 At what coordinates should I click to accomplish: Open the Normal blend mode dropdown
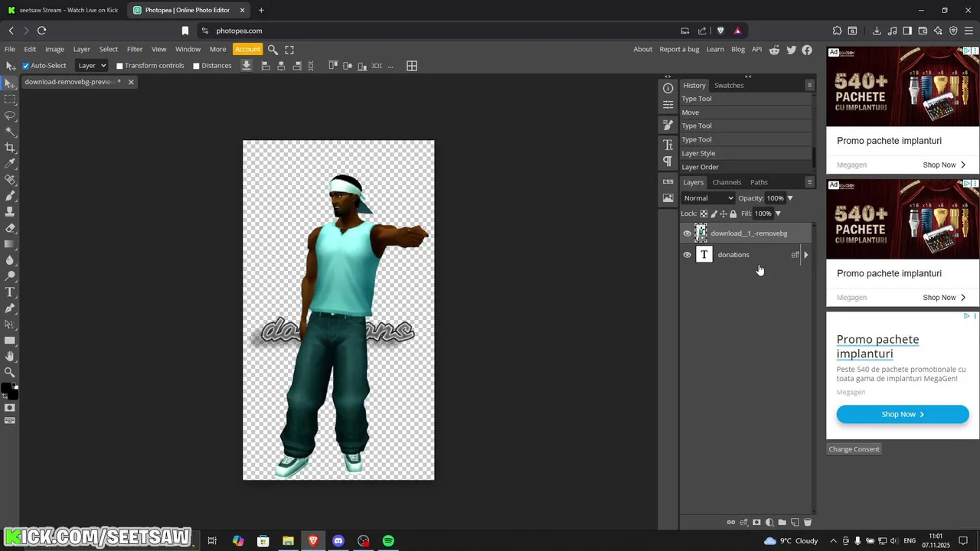point(708,198)
